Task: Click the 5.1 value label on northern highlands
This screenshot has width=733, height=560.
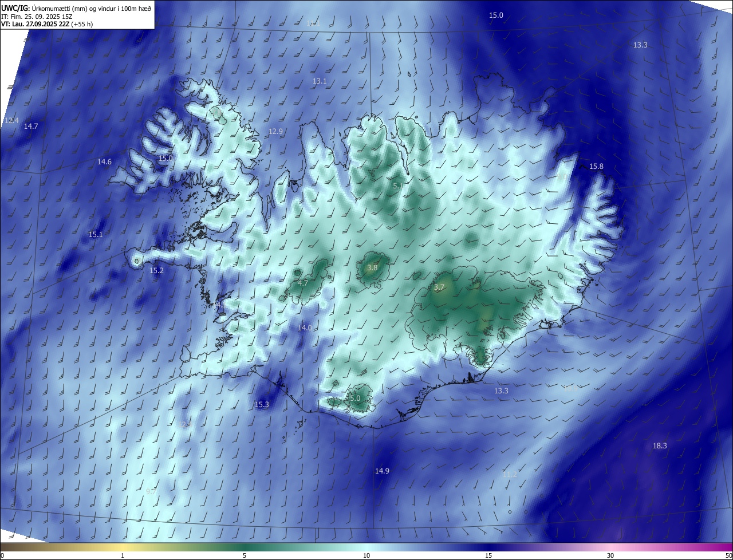Action: tap(398, 186)
